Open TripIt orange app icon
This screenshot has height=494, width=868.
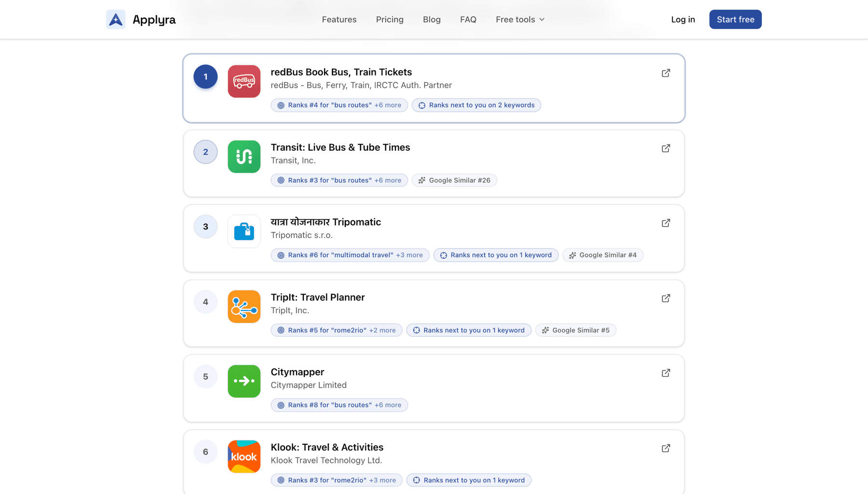click(244, 307)
